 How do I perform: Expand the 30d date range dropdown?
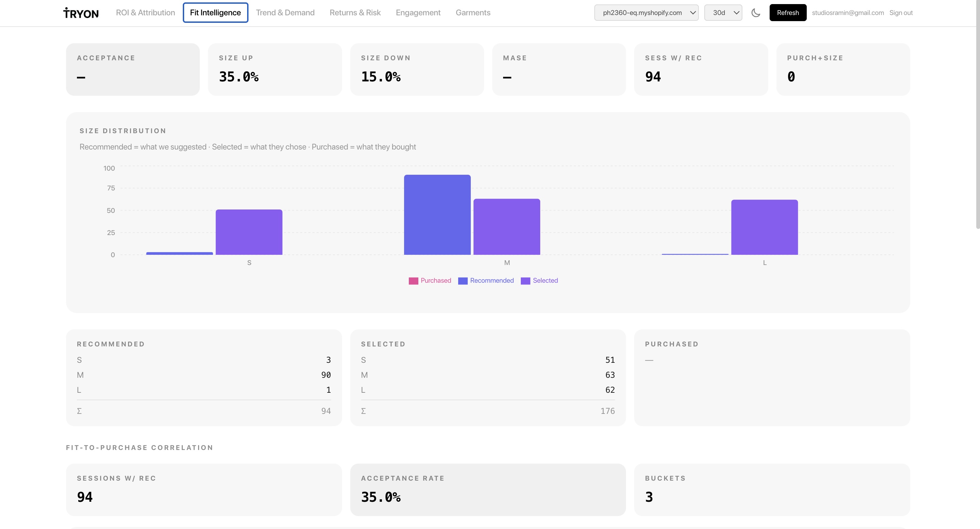[723, 13]
